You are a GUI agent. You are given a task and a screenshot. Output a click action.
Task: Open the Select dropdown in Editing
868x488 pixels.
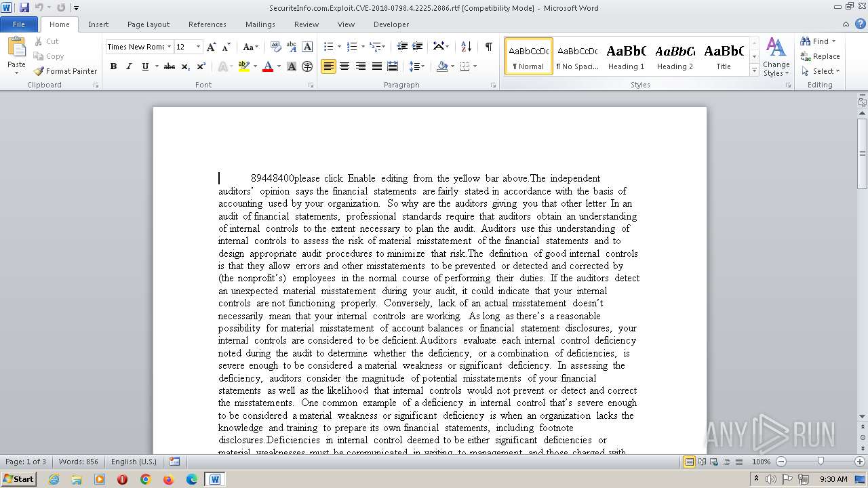(x=821, y=71)
